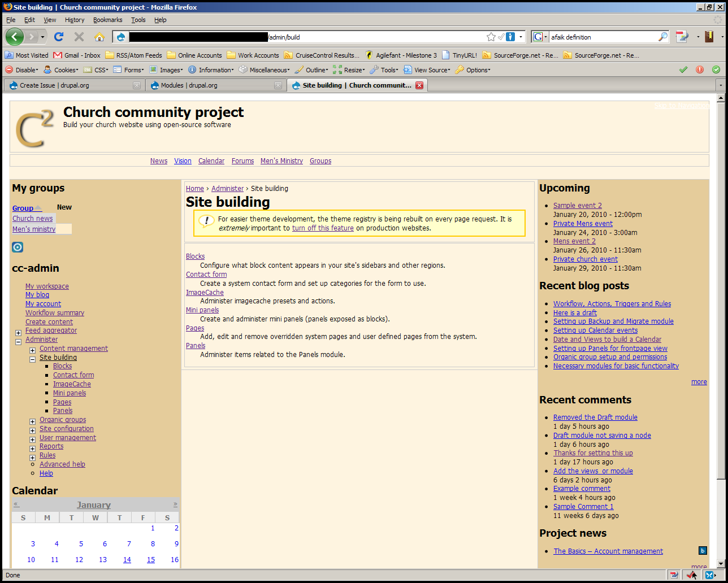Screen dimensions: 728x583
Task: Click the browser search input field
Action: pyautogui.click(x=603, y=37)
